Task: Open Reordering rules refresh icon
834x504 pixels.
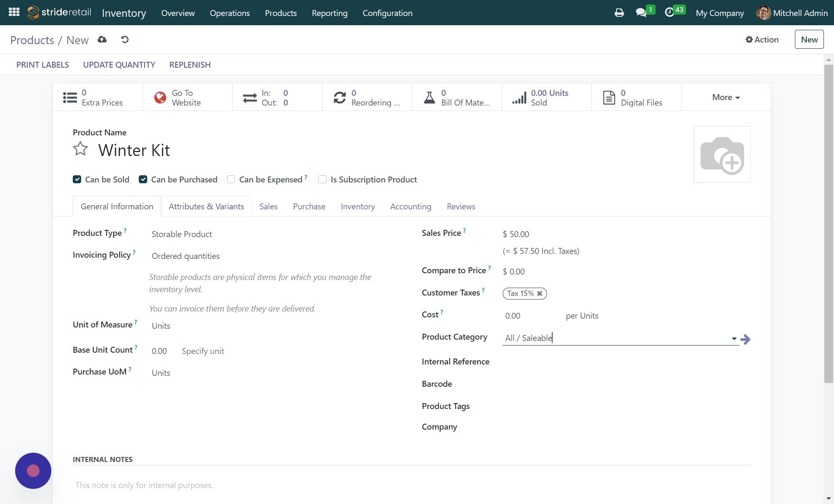Action: tap(339, 98)
